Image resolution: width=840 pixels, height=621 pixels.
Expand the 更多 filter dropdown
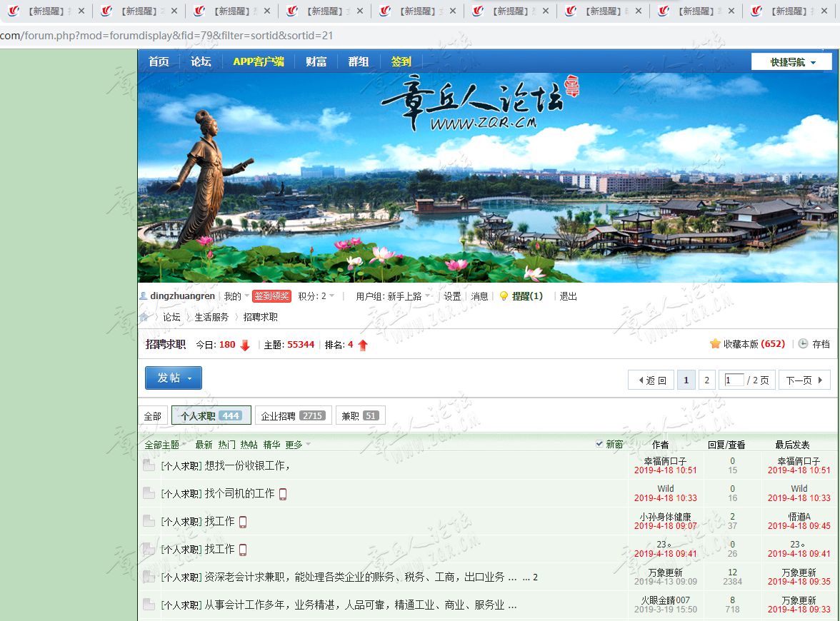298,445
